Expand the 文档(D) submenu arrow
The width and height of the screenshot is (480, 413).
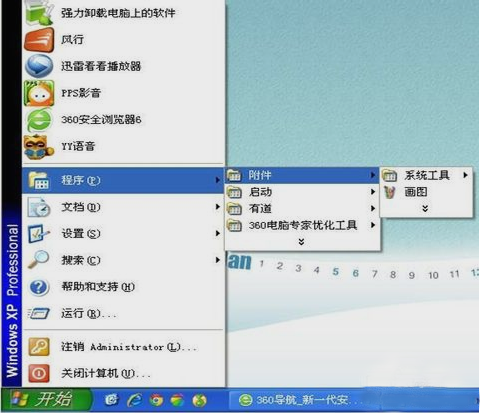click(217, 207)
